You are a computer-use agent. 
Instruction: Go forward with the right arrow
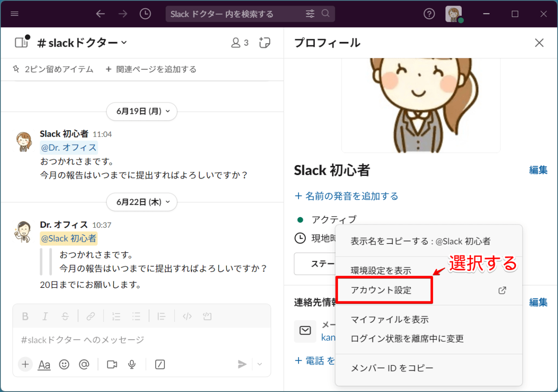point(123,14)
